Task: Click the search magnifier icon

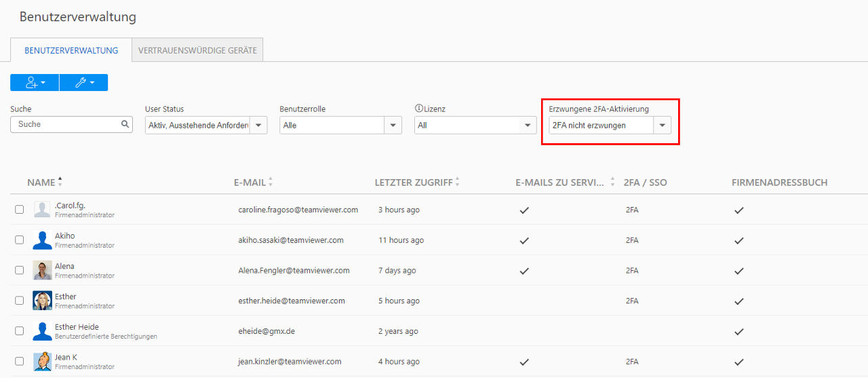Action: (x=125, y=124)
